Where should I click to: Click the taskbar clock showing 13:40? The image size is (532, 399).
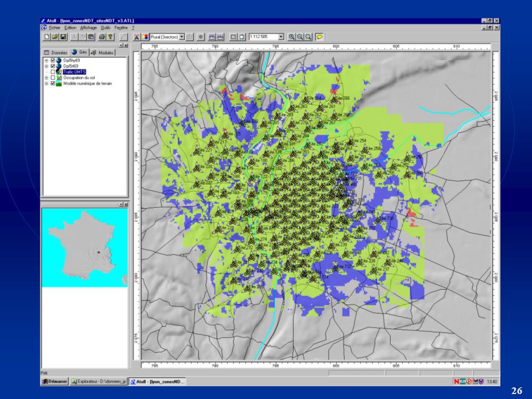click(492, 382)
